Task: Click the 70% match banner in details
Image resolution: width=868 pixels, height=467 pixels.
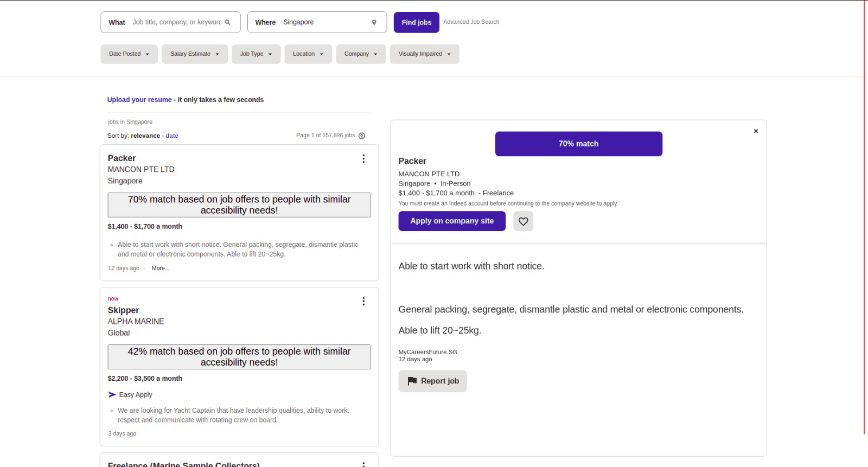Action: click(x=579, y=144)
